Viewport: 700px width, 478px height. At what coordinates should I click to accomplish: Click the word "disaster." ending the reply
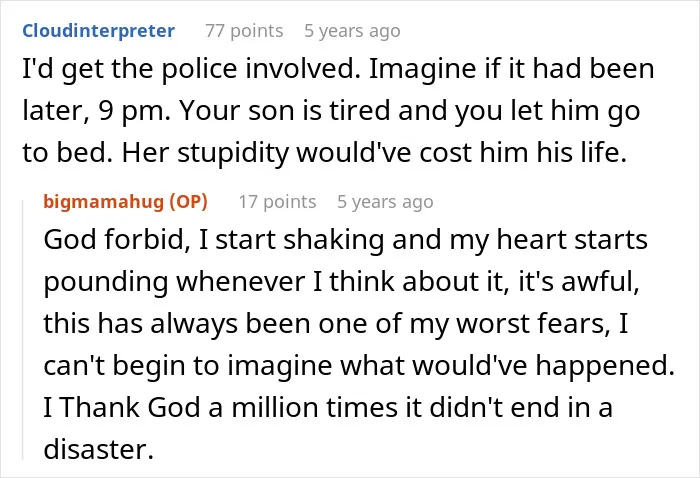click(x=99, y=449)
